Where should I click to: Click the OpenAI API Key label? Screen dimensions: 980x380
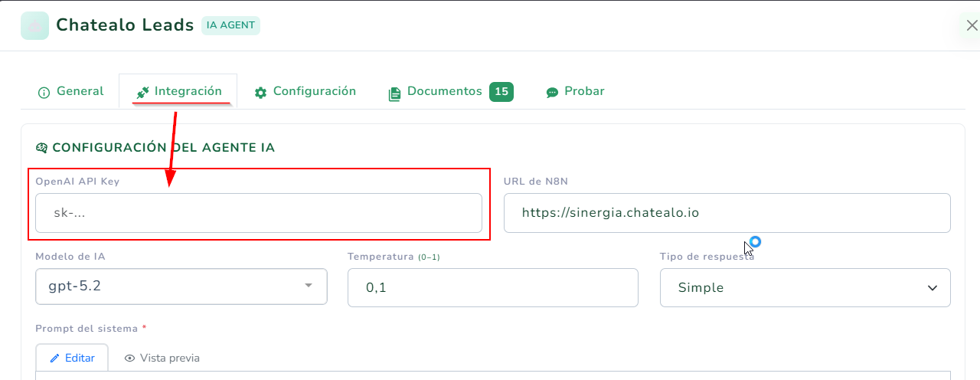click(x=77, y=181)
